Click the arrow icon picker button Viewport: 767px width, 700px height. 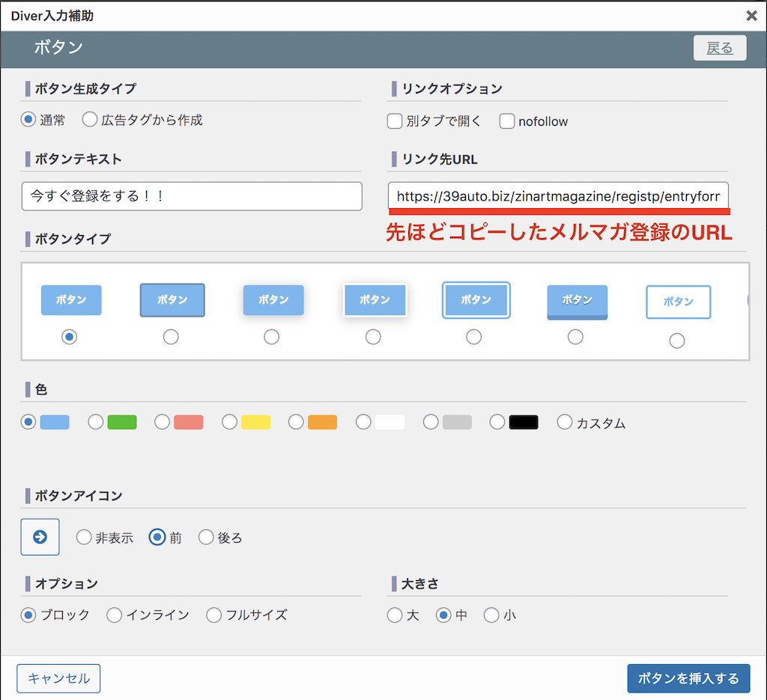click(40, 537)
